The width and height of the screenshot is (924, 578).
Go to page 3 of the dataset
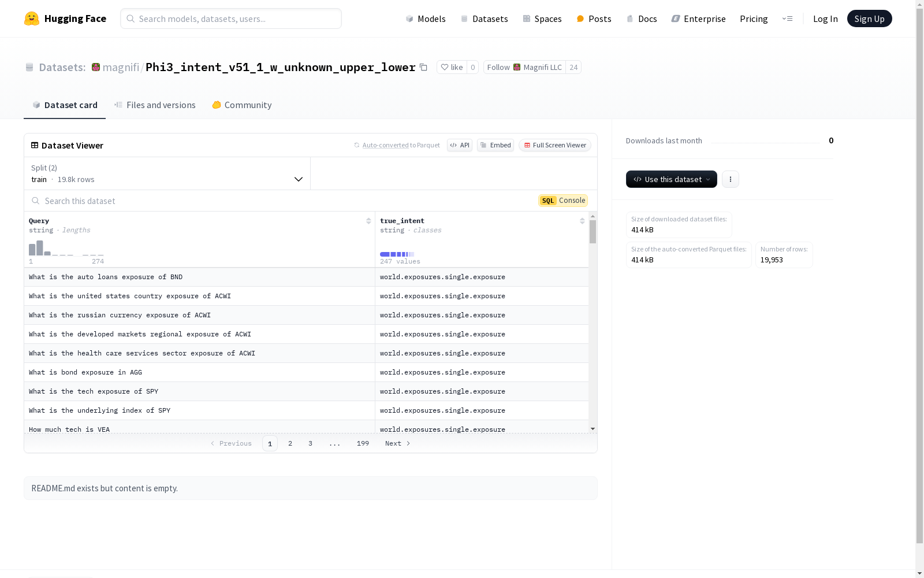[x=310, y=443]
